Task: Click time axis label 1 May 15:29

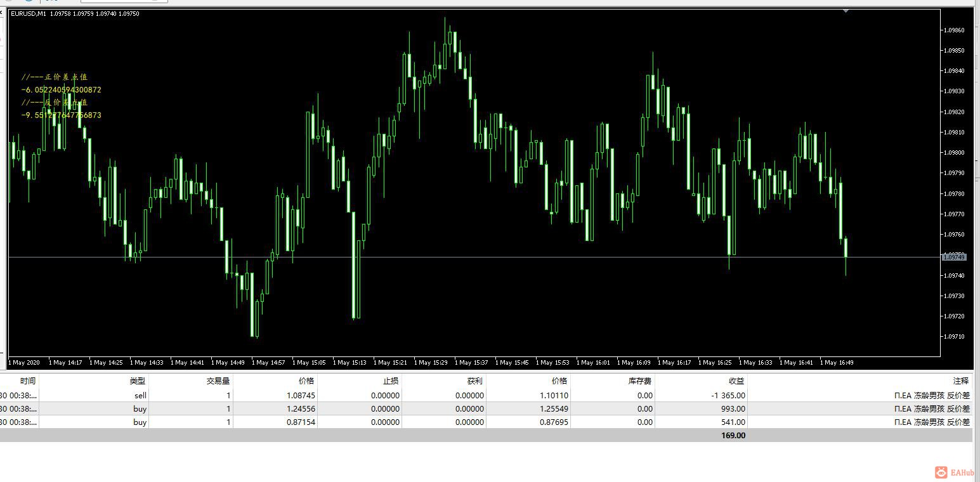Action: coord(431,363)
